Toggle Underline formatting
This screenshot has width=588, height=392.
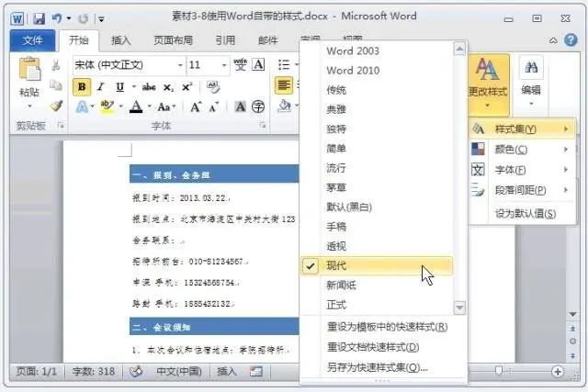pos(120,87)
